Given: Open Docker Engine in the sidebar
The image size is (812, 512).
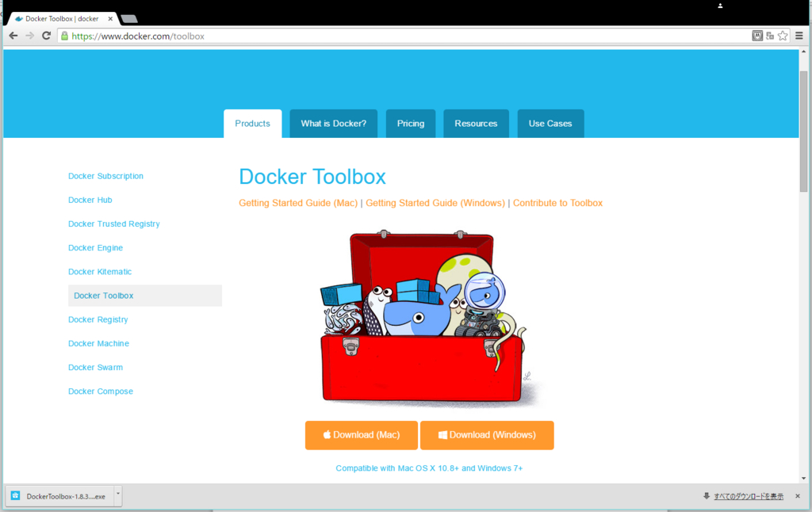Looking at the screenshot, I should click(x=96, y=247).
